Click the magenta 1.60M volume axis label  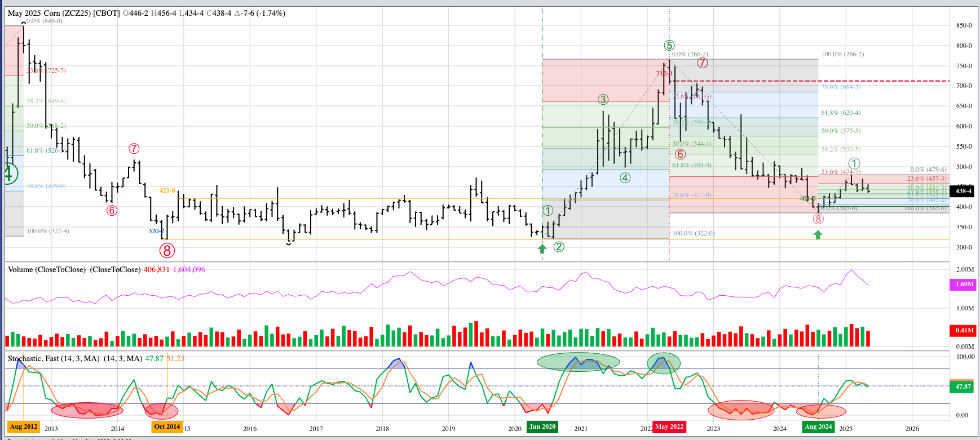coord(964,284)
